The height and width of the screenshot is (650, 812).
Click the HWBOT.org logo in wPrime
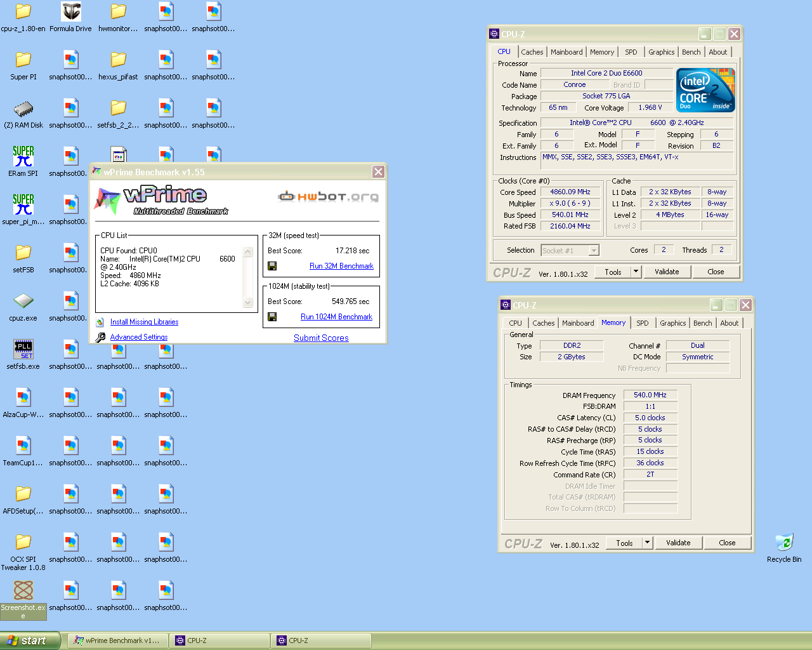[329, 197]
